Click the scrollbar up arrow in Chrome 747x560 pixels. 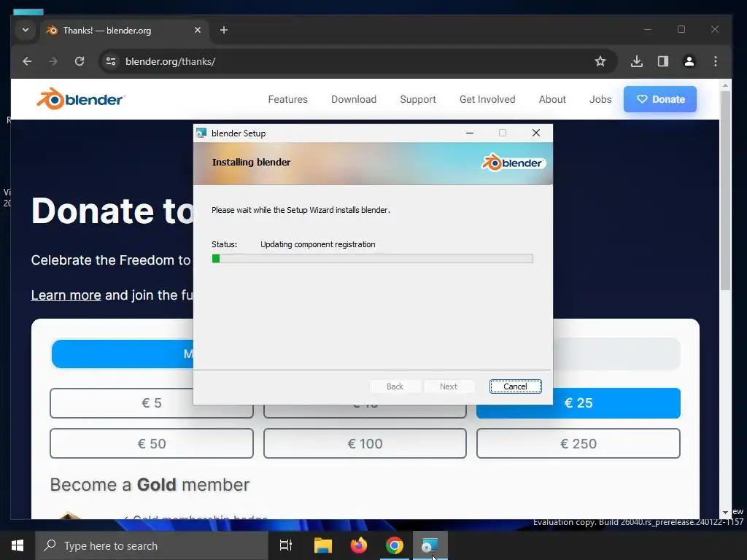[x=725, y=86]
